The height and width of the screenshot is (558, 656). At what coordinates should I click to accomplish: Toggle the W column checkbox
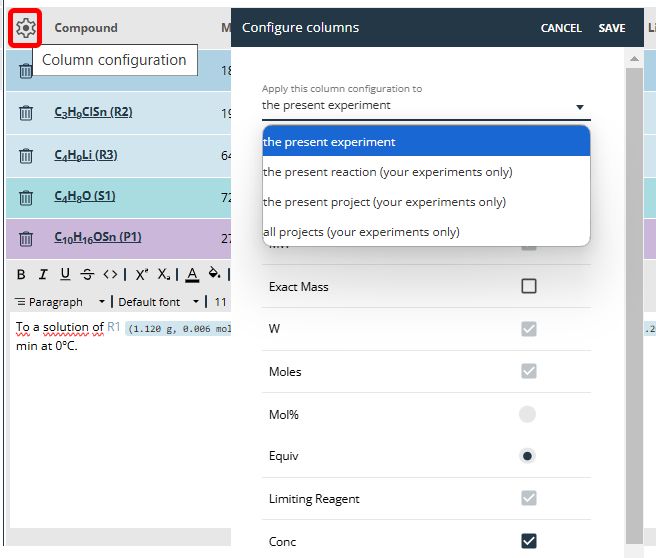coord(529,329)
